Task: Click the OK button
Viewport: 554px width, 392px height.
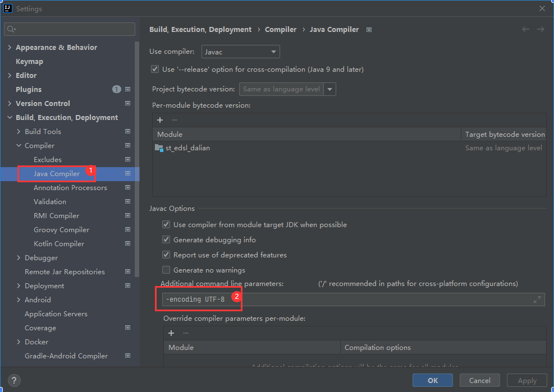Action: 432,380
